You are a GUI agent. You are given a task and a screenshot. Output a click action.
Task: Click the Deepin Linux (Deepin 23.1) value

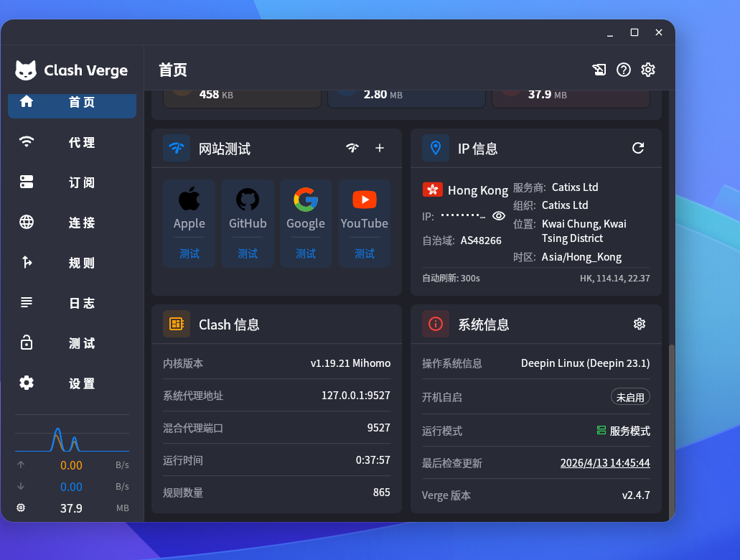click(585, 363)
